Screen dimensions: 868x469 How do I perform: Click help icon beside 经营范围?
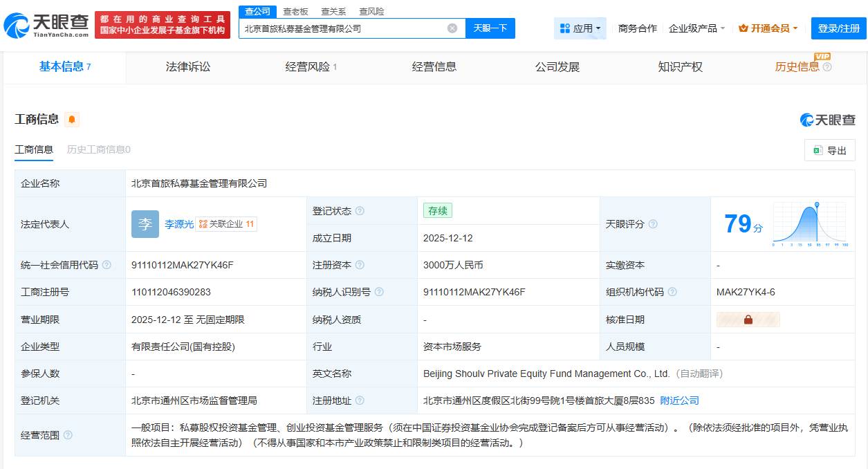click(x=68, y=435)
